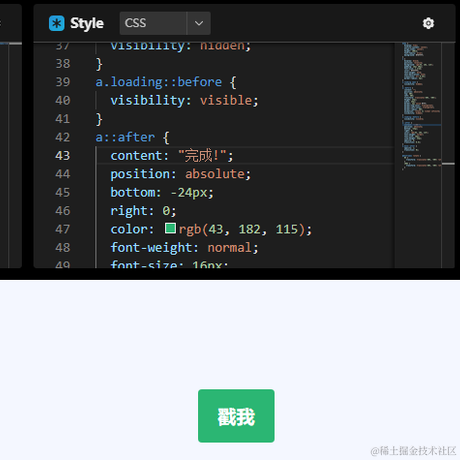The image size is (460, 460).
Task: Click the position: absolute declaration
Action: click(x=180, y=174)
